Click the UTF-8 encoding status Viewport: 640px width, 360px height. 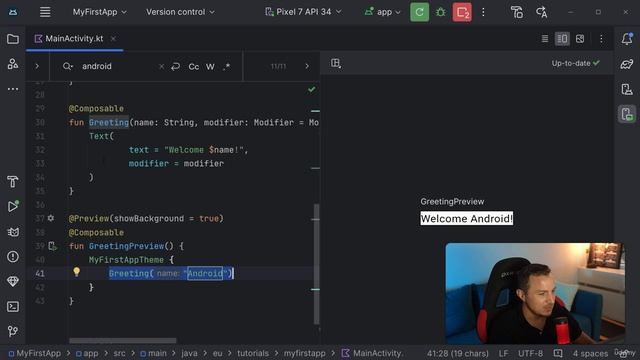pos(530,353)
